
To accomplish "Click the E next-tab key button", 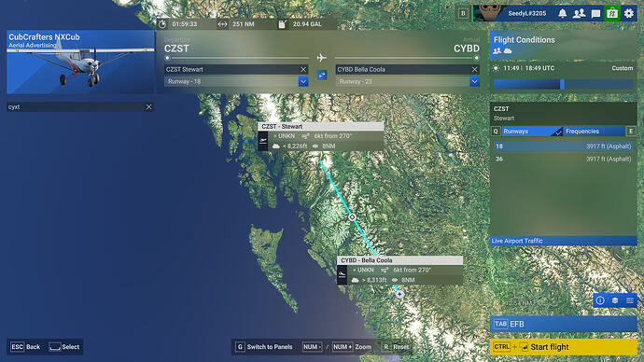I will pos(631,132).
